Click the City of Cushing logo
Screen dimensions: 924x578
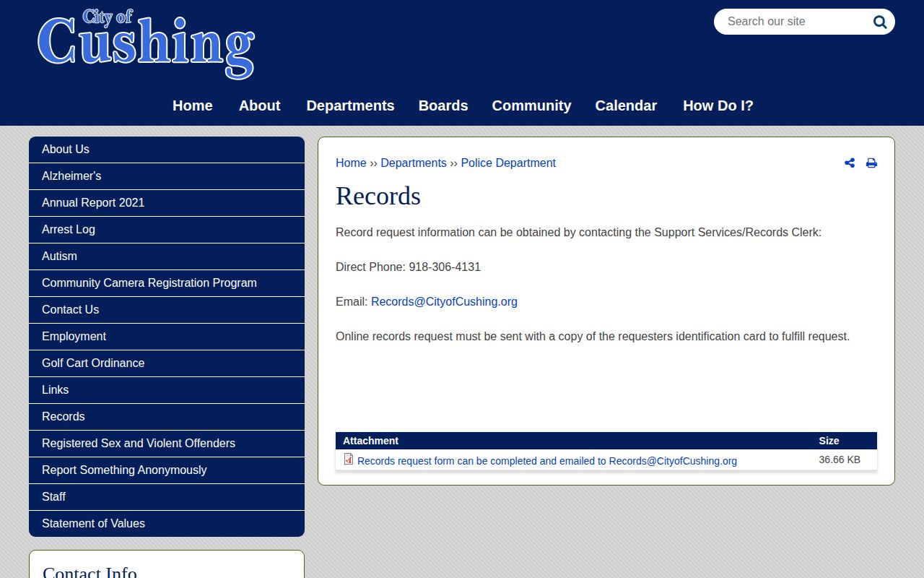pyautogui.click(x=146, y=43)
